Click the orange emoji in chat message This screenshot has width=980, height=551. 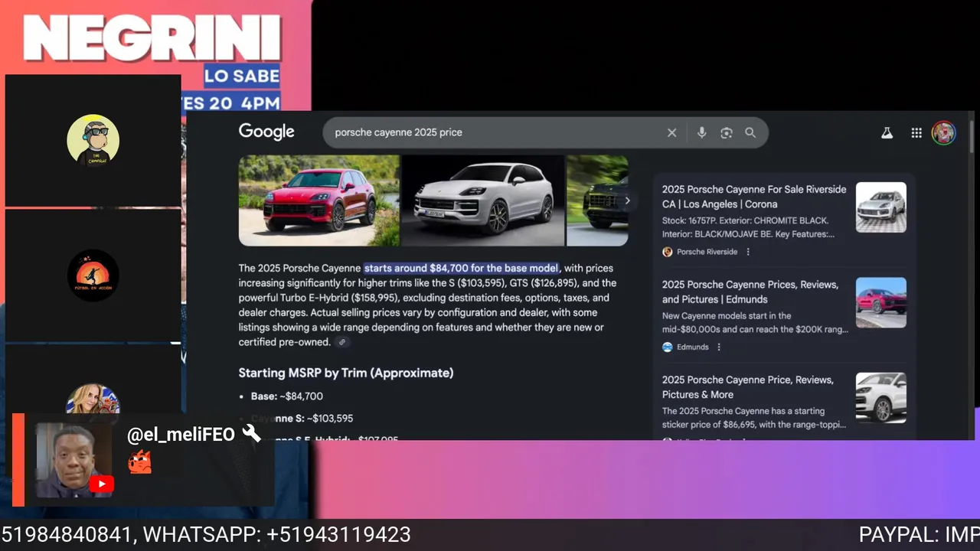[139, 462]
